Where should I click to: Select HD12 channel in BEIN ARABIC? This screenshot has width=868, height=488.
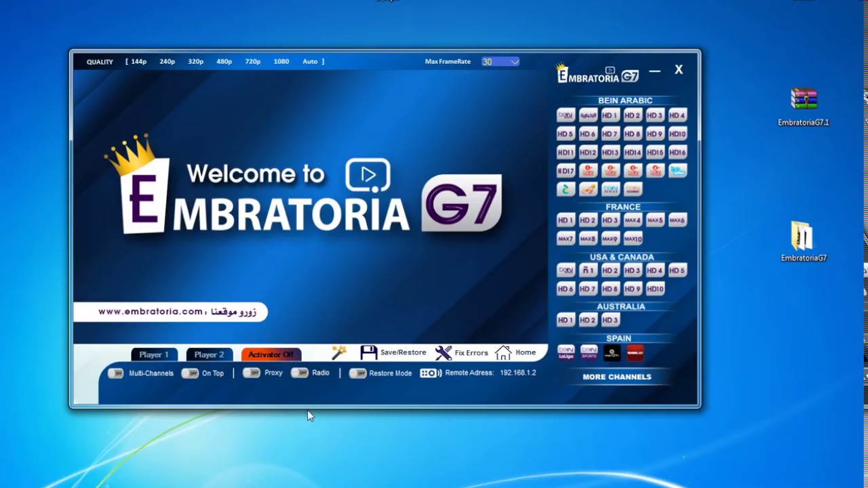588,152
